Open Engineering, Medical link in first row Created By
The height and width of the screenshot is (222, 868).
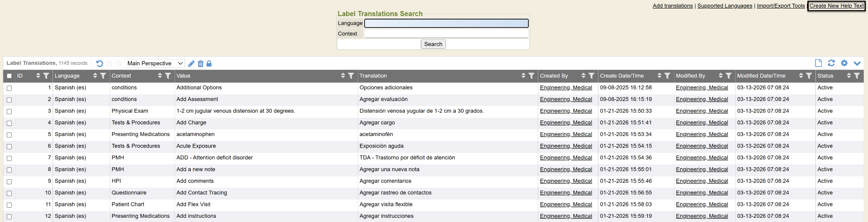pyautogui.click(x=566, y=88)
